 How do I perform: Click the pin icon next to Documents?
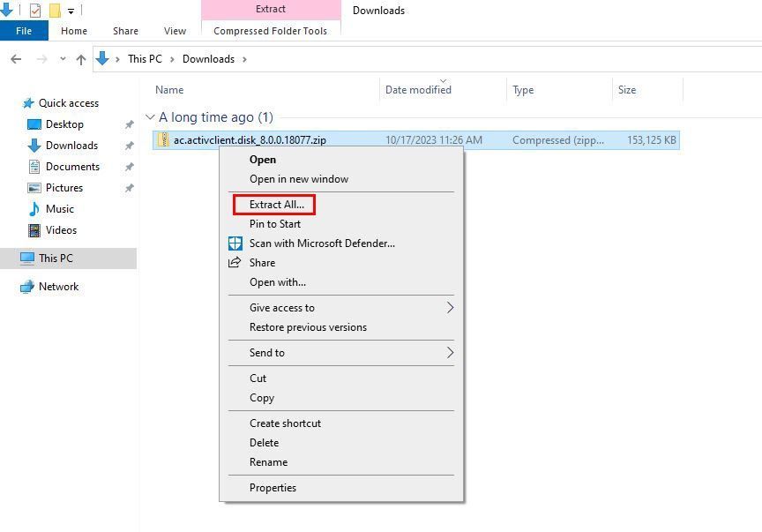pyautogui.click(x=130, y=167)
